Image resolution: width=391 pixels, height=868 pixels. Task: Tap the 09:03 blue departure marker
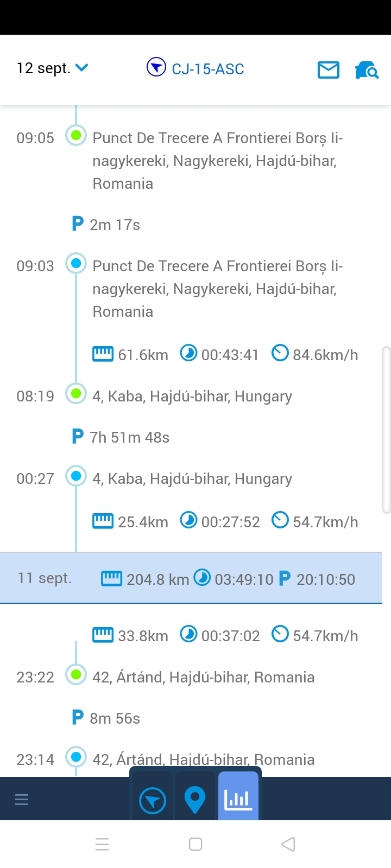pos(76,263)
